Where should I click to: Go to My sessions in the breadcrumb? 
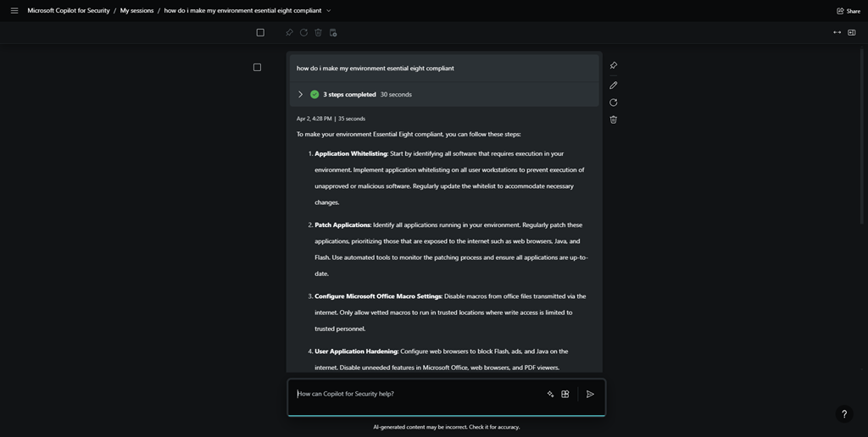pyautogui.click(x=136, y=11)
